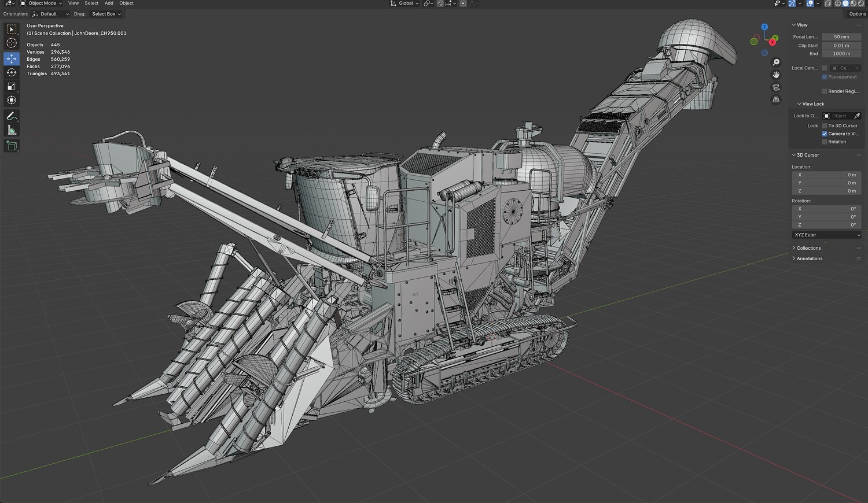Pick the Rotate tool
This screenshot has width=868, height=503.
click(x=12, y=72)
